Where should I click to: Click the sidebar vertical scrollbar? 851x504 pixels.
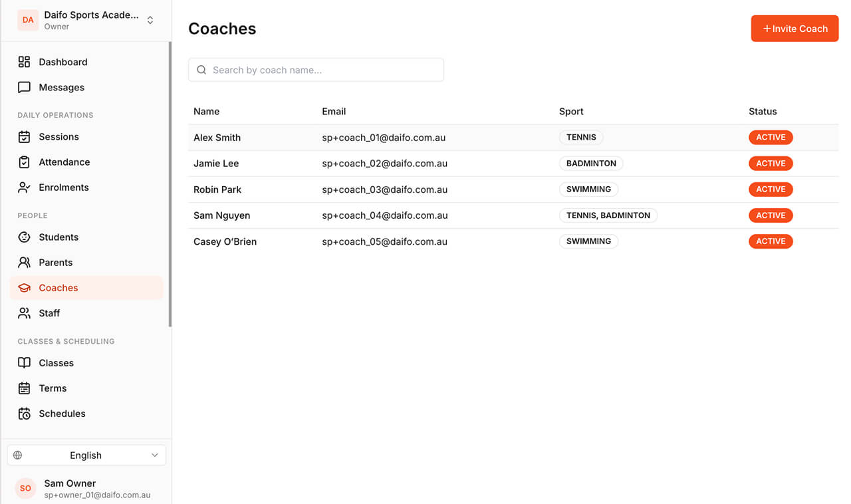point(170,185)
